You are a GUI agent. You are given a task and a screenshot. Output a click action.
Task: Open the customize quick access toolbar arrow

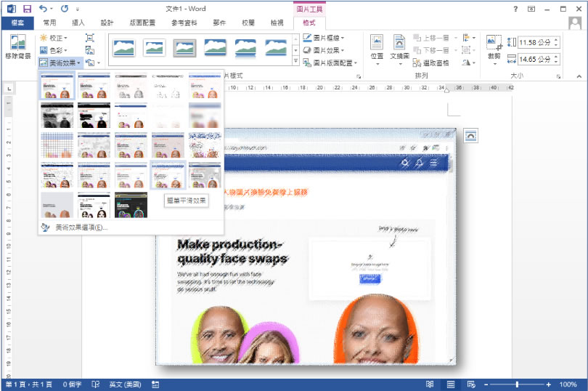pyautogui.click(x=78, y=9)
